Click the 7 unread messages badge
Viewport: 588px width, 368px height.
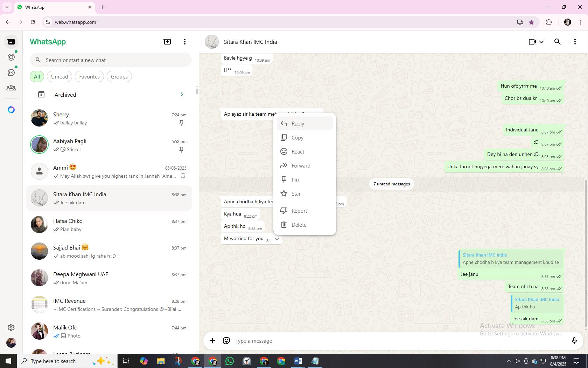[x=392, y=184]
